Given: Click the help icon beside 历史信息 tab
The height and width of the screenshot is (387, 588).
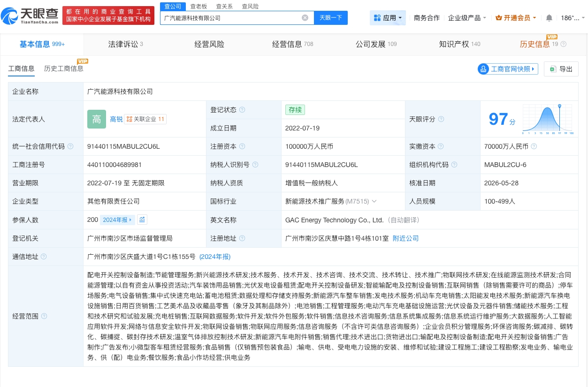Looking at the screenshot, I should [564, 44].
